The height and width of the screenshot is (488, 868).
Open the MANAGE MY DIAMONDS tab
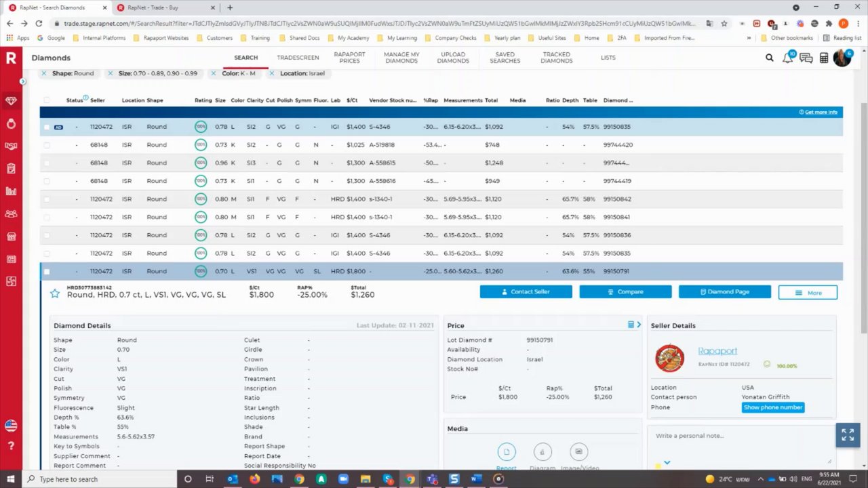click(401, 58)
